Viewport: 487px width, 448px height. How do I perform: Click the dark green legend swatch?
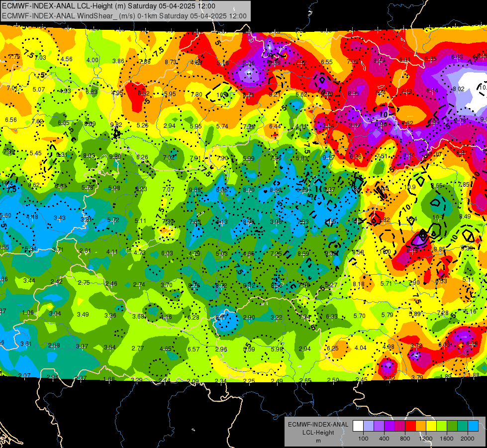coord(453,426)
